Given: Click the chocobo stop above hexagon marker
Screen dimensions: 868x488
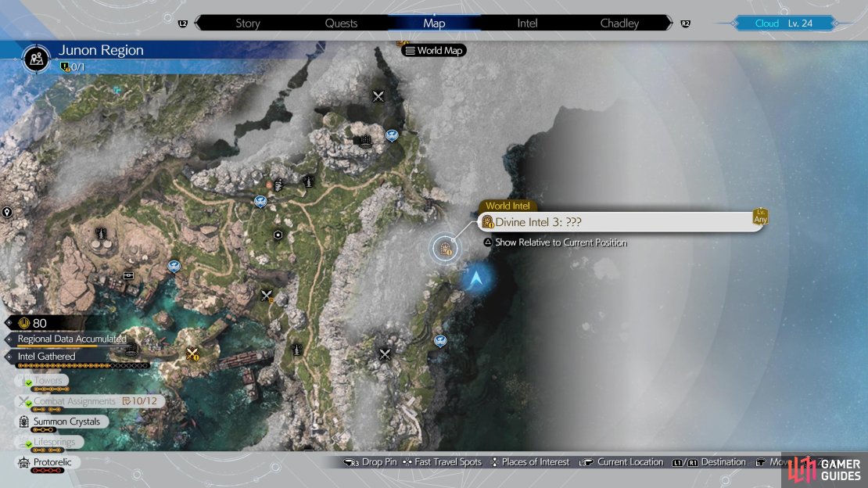Looking at the screenshot, I should pyautogui.click(x=260, y=202).
